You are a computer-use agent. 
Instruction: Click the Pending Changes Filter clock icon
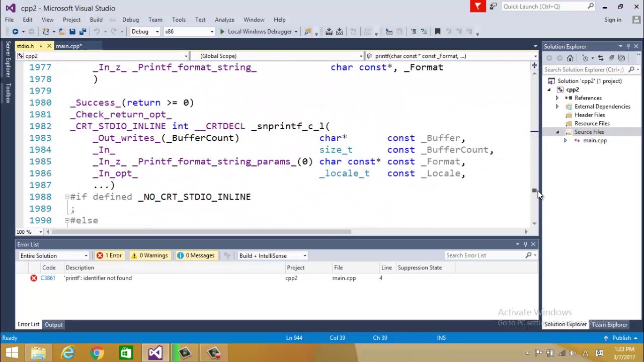(586, 58)
